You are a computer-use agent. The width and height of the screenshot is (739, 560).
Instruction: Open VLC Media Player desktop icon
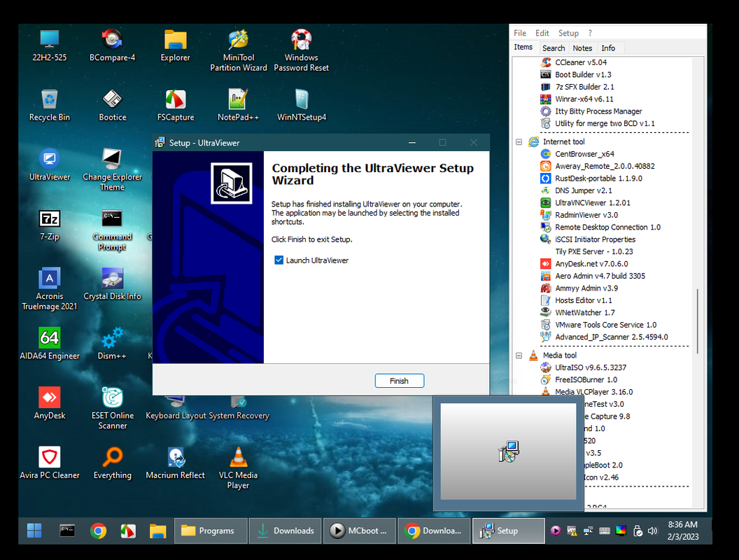[239, 468]
